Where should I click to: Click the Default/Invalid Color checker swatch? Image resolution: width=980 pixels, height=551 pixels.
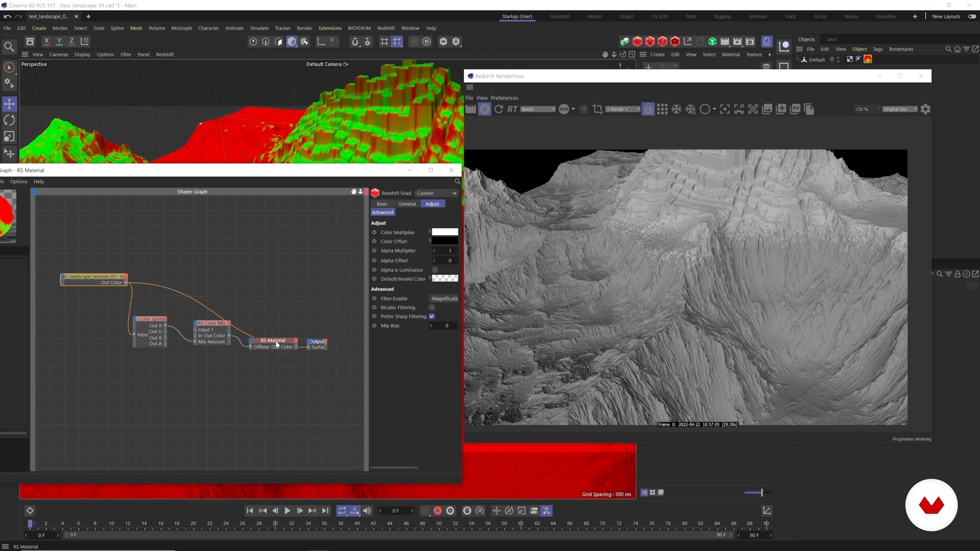[x=445, y=279]
